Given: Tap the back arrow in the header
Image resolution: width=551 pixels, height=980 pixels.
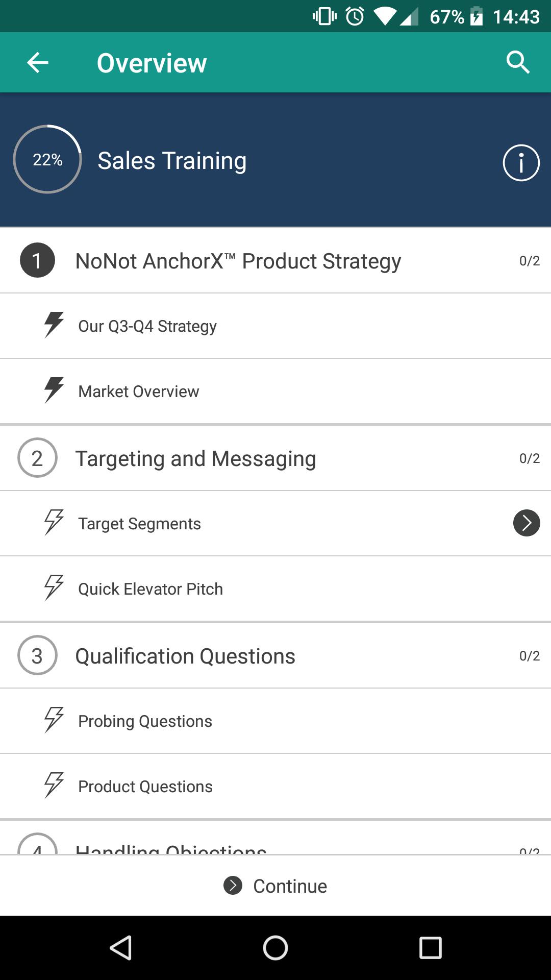Looking at the screenshot, I should pos(38,63).
